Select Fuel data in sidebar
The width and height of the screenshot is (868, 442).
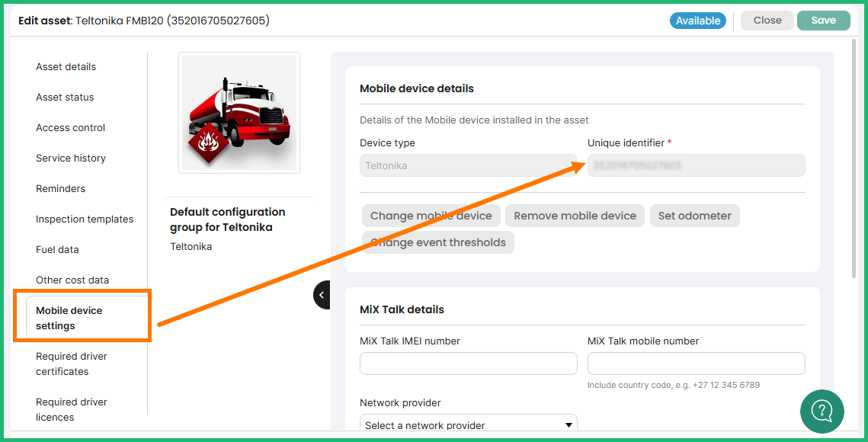tap(58, 250)
